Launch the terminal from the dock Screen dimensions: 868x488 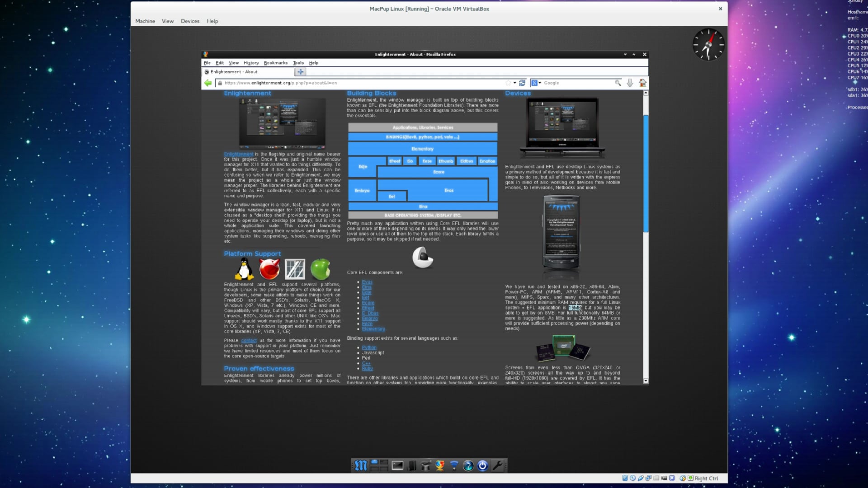(x=397, y=465)
